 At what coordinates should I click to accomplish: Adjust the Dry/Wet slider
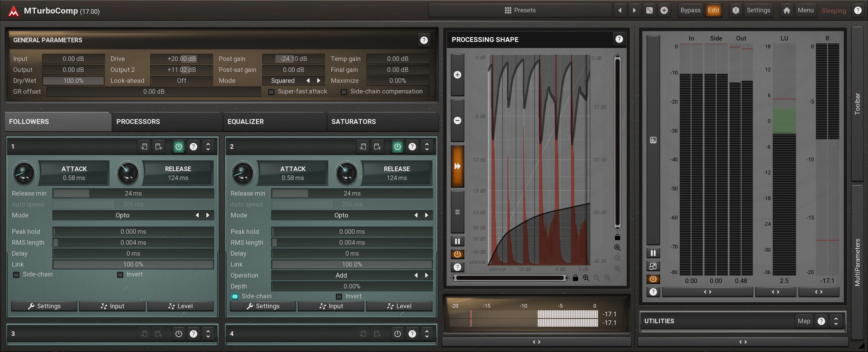pyautogui.click(x=73, y=81)
